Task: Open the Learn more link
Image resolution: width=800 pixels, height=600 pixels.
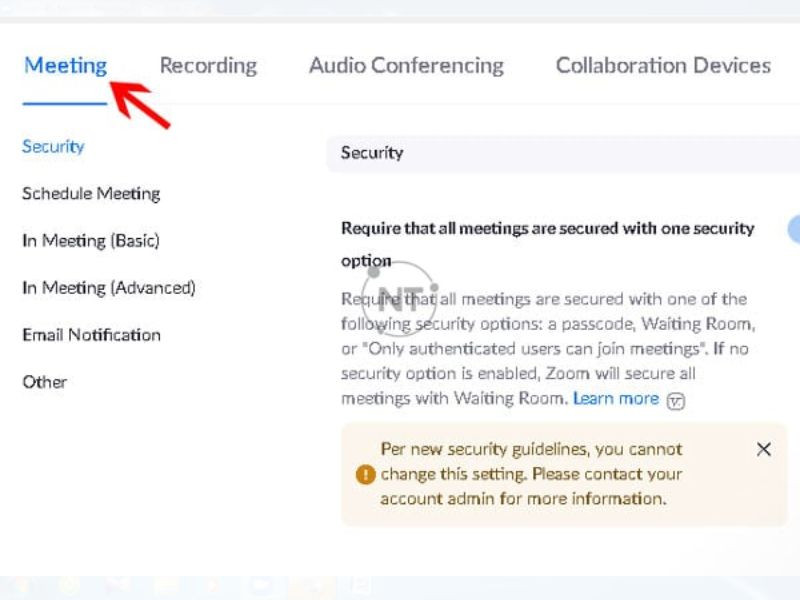Action: click(x=616, y=398)
